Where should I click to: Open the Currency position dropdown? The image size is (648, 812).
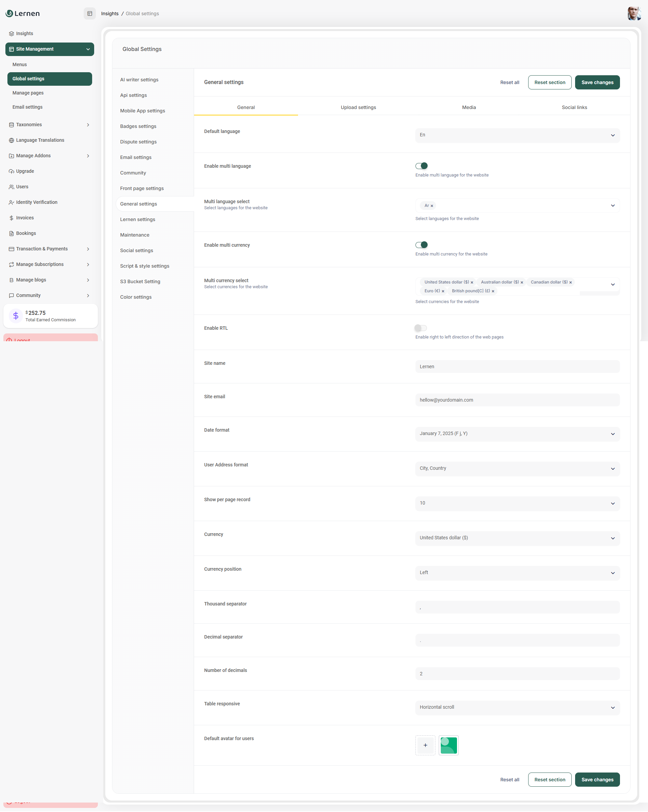tap(517, 572)
